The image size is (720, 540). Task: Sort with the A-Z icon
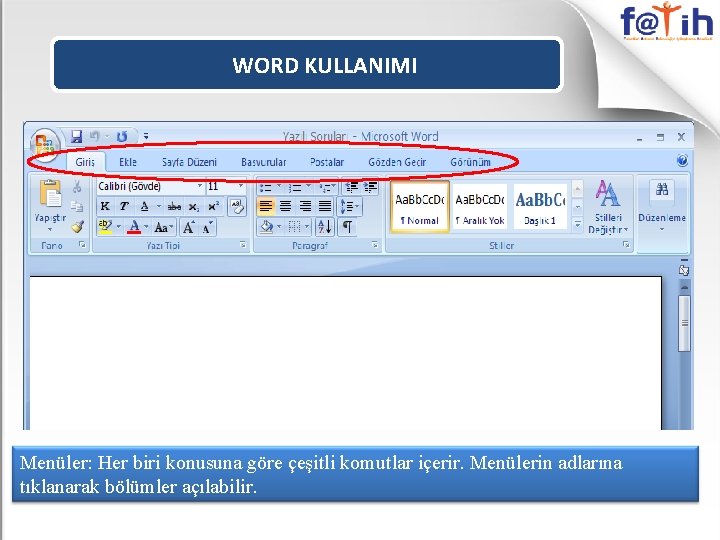[x=325, y=227]
